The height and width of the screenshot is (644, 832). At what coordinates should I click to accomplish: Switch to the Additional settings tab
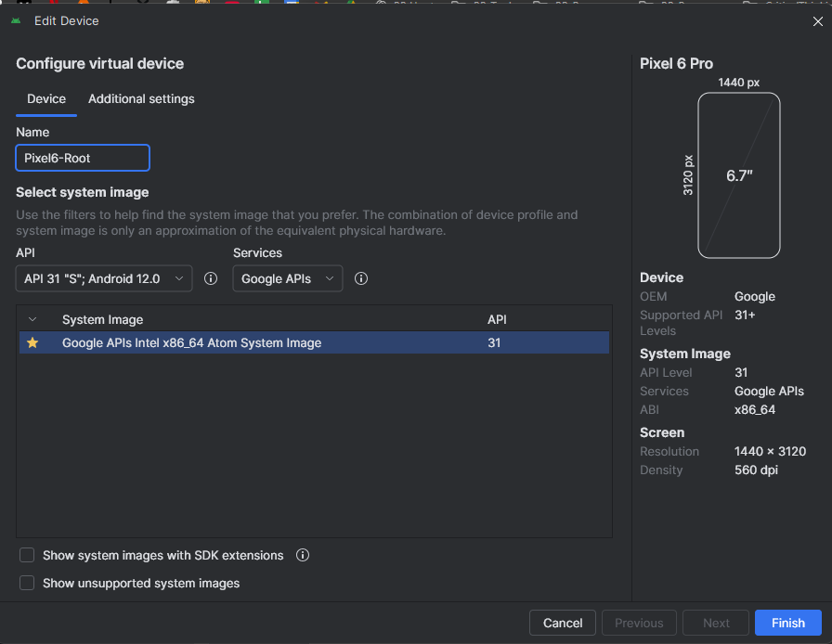141,99
